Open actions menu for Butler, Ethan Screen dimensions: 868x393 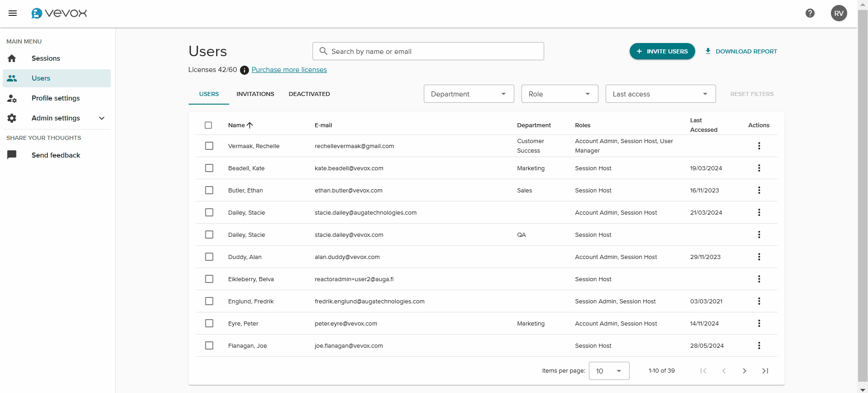(x=759, y=190)
